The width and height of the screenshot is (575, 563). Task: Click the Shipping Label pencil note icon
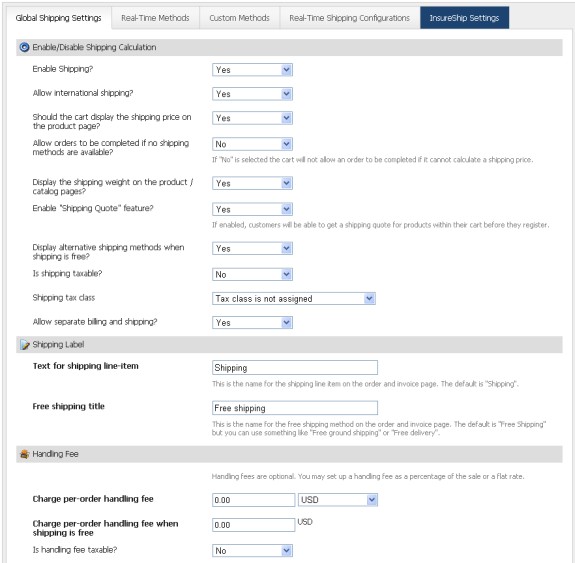point(25,345)
